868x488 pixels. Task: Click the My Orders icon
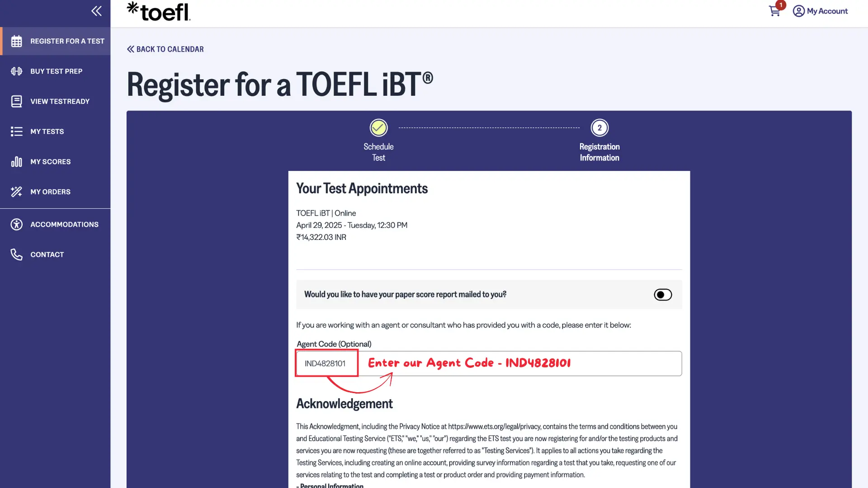(17, 192)
